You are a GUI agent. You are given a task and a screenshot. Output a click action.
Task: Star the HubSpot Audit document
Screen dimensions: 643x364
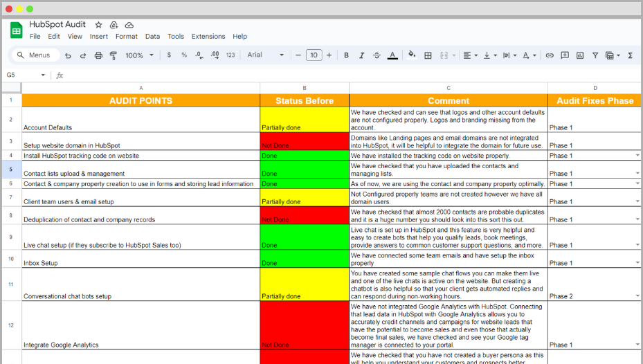[98, 25]
